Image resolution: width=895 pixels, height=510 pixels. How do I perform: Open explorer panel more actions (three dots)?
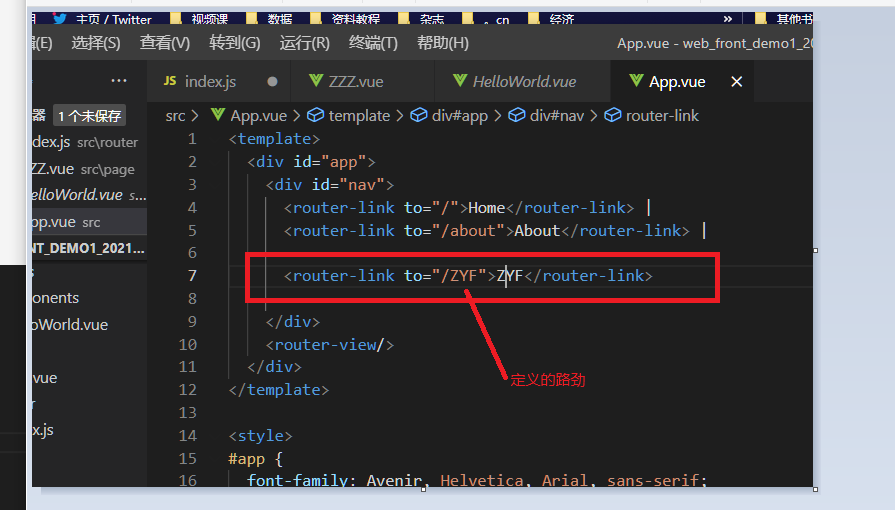(119, 81)
